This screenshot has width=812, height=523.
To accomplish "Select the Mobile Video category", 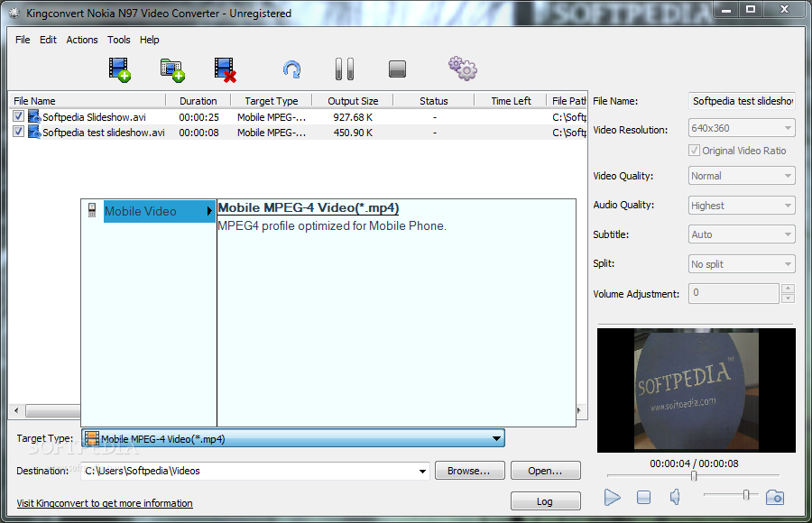I will [x=160, y=211].
